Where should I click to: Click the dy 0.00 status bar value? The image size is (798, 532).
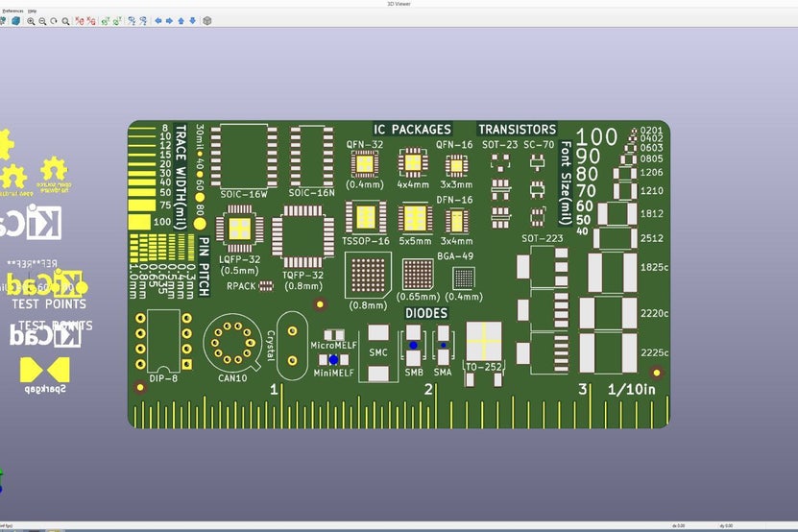(x=726, y=526)
